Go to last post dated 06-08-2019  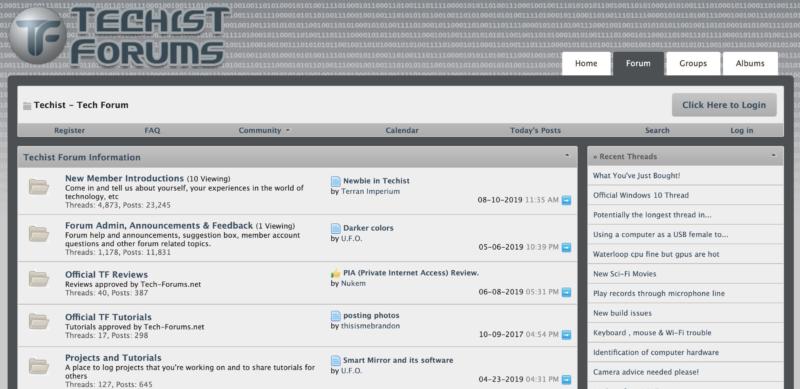[x=566, y=293]
